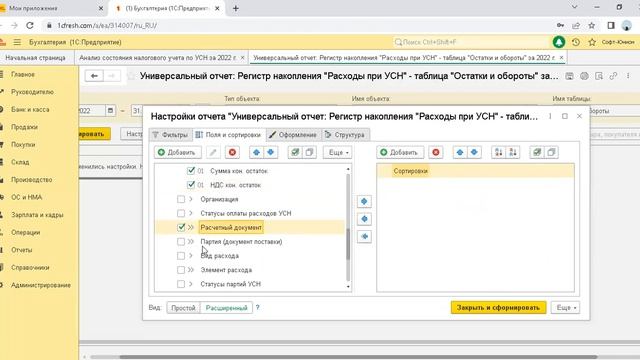This screenshot has width=640, height=360.
Task: Expand Элемент расхода row
Action: point(191,270)
